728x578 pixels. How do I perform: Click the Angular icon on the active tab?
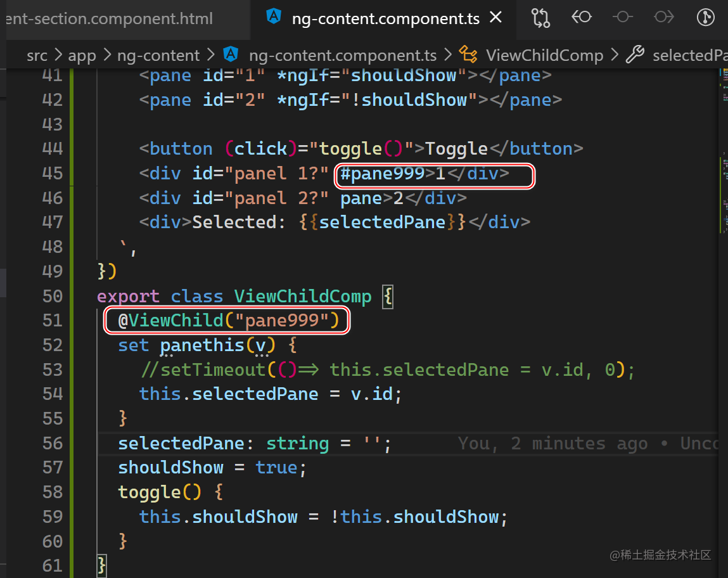pyautogui.click(x=273, y=18)
